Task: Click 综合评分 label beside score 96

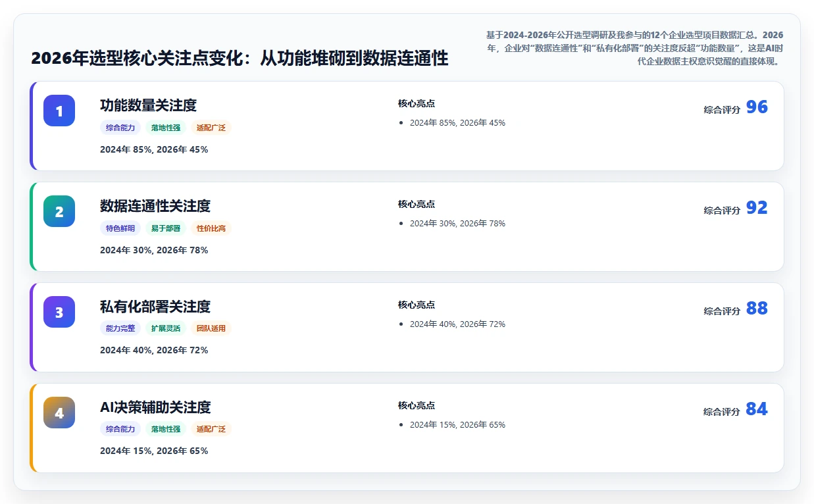Action: point(722,110)
